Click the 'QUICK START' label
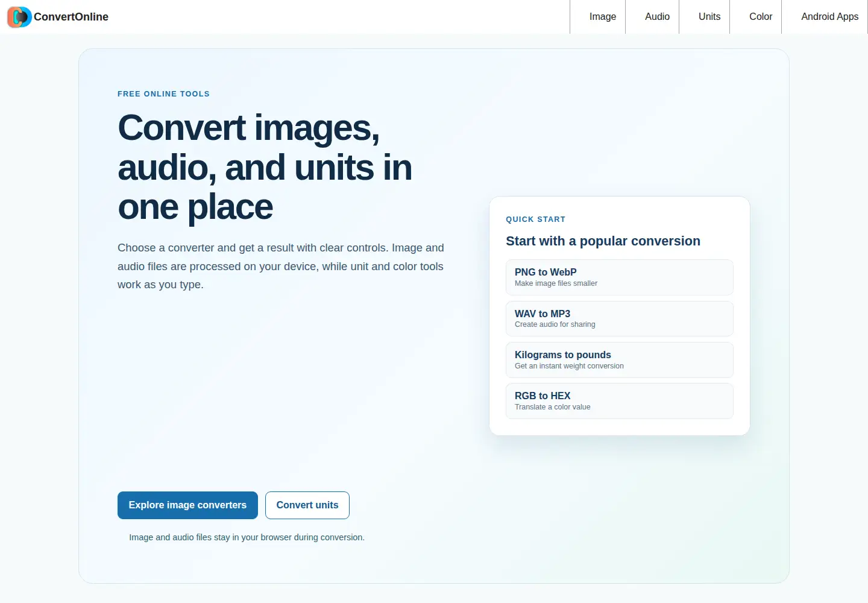 point(535,219)
